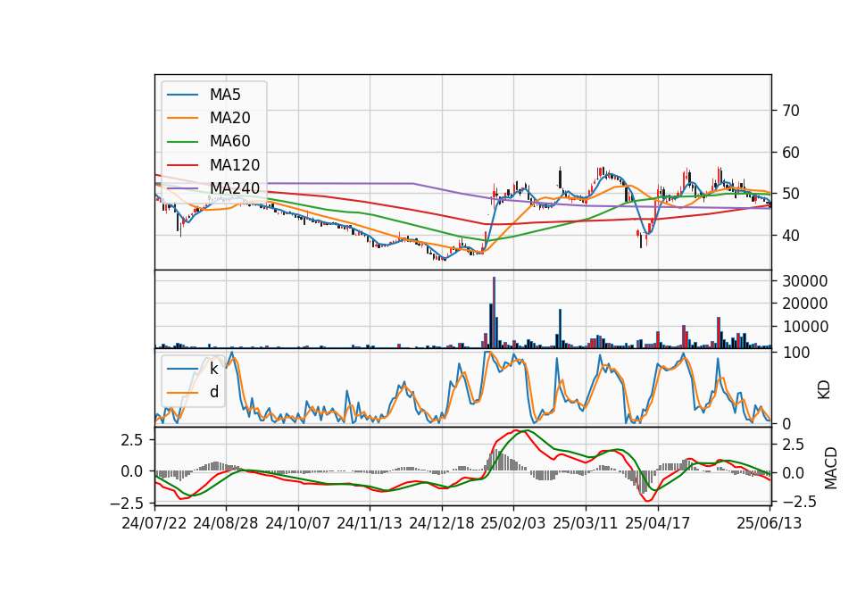
Task: Click the d legend label in KD panel
Action: pos(214,392)
